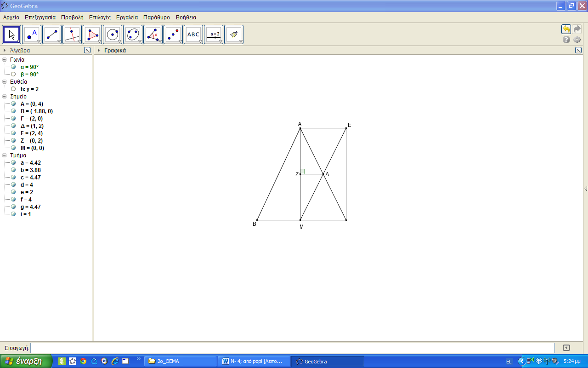588x368 pixels.
Task: Open the Εργαλεία menu
Action: click(x=127, y=17)
